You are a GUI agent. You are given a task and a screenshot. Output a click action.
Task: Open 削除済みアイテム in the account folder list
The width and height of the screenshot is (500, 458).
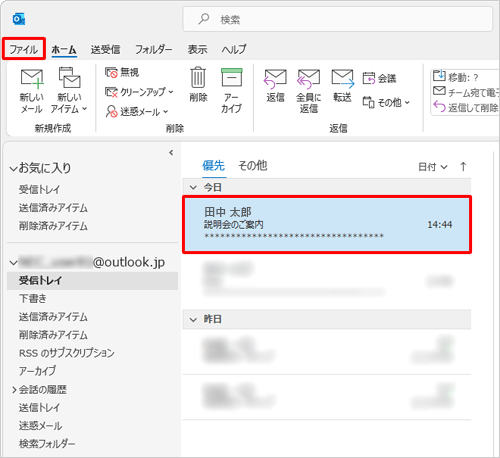click(x=53, y=335)
